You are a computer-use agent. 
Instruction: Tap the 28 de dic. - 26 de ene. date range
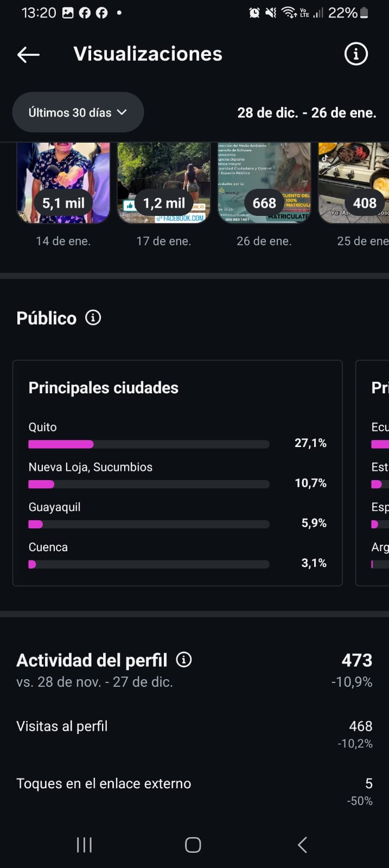[x=307, y=113]
